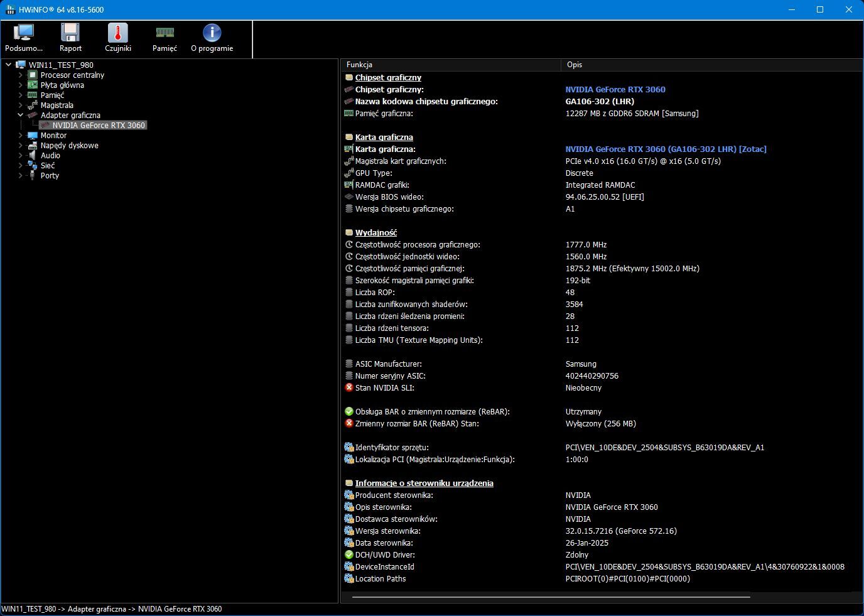Expand the Porty node arrow

20,175
